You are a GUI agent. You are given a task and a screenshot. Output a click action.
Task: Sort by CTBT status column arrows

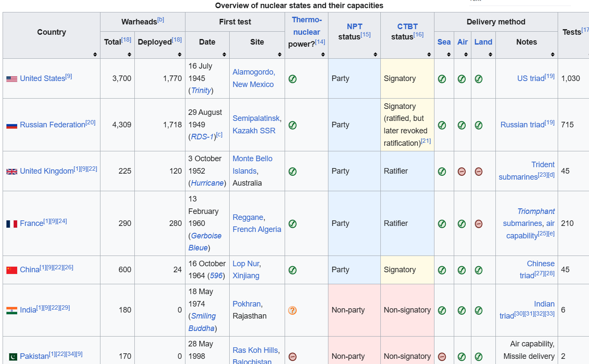[x=429, y=54]
